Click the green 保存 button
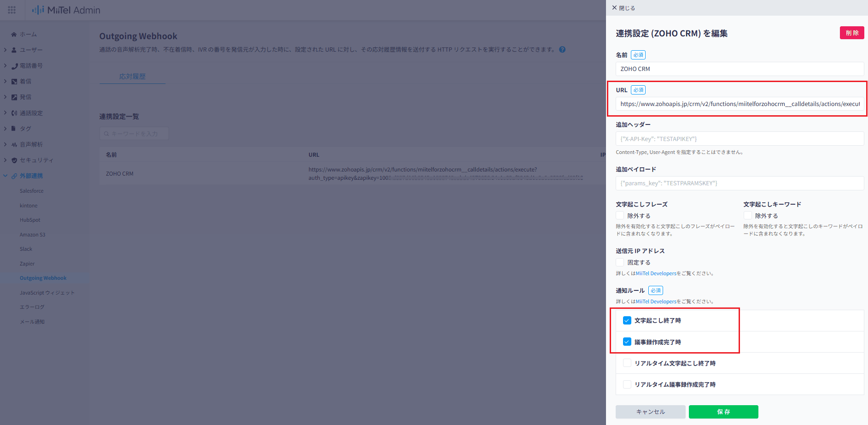Image resolution: width=868 pixels, height=425 pixels. click(723, 412)
